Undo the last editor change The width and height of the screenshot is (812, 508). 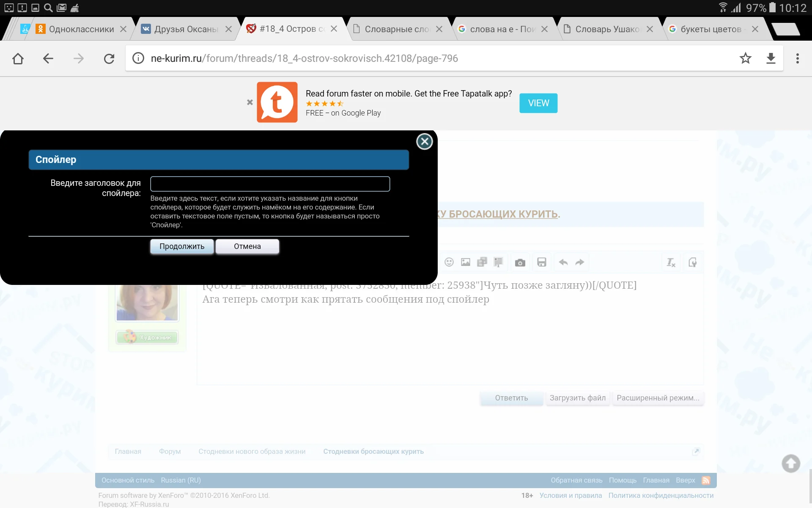coord(562,262)
